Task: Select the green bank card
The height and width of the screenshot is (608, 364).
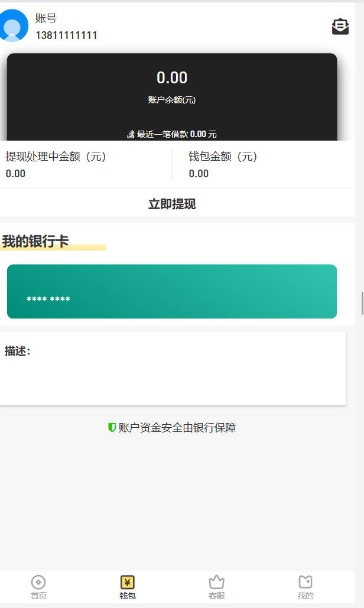Action: point(172,291)
